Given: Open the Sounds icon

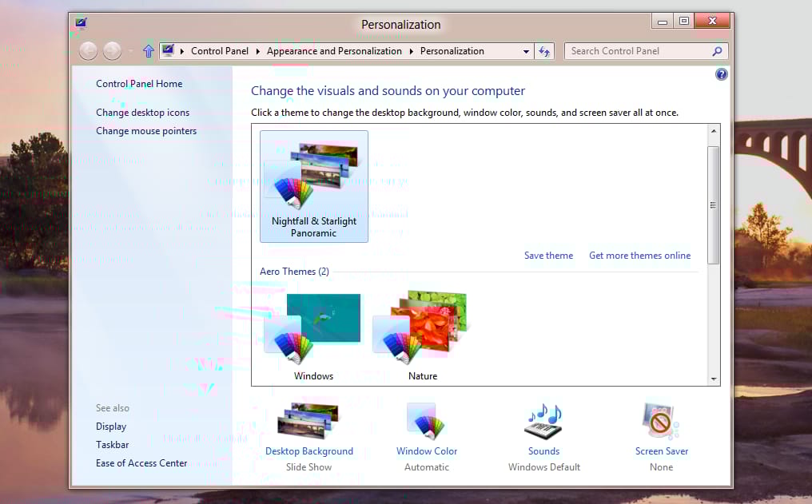Looking at the screenshot, I should 543,421.
